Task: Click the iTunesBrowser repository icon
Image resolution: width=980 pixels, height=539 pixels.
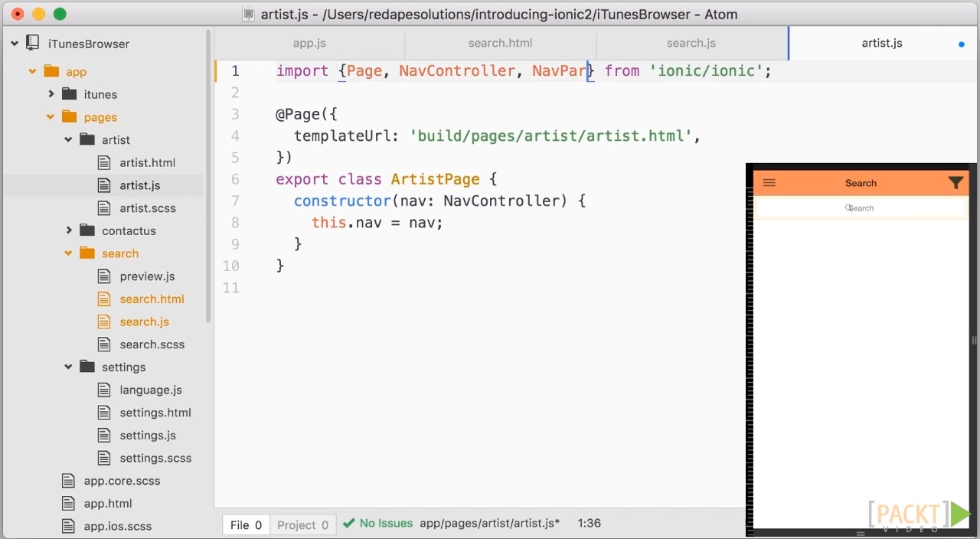Action: click(x=33, y=43)
